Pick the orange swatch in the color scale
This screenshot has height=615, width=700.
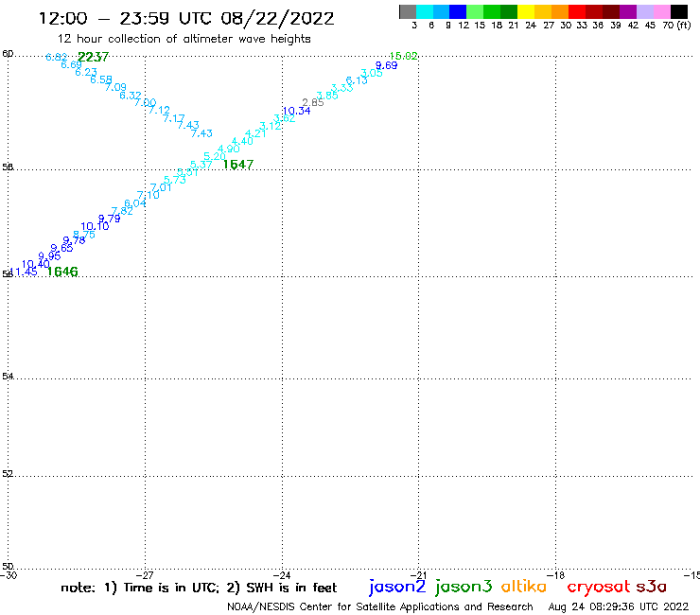click(560, 11)
